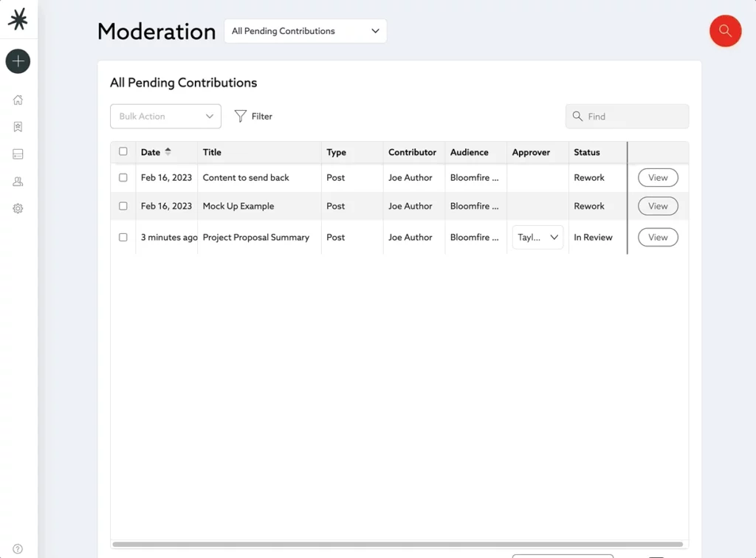
Task: Select the bookmarked posts icon in sidebar
Action: click(x=17, y=127)
